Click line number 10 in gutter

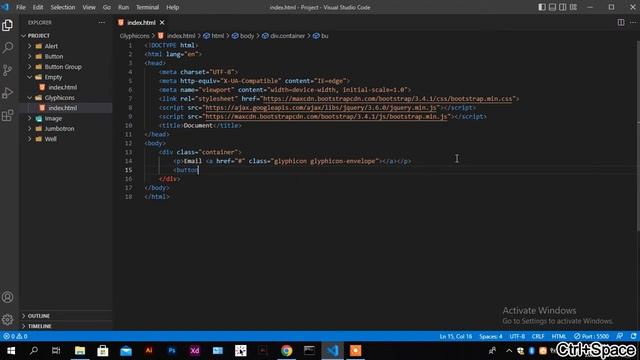coord(129,125)
